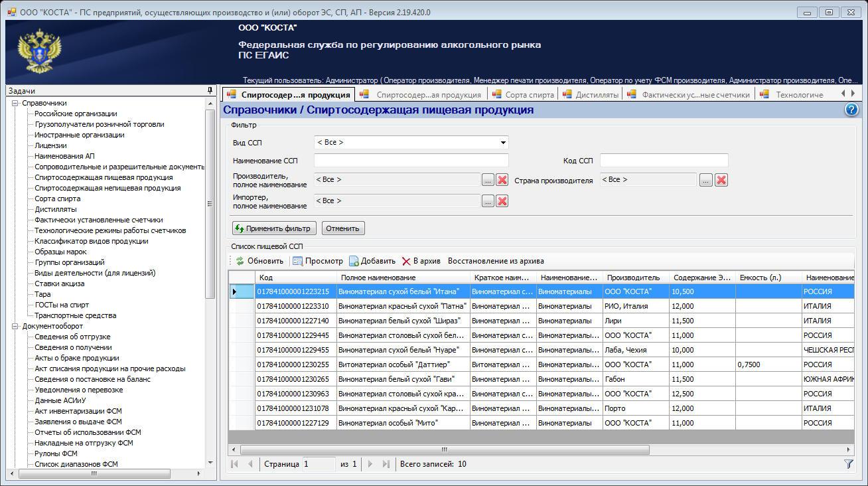
Task: Open the help question-mark icon
Action: (851, 110)
